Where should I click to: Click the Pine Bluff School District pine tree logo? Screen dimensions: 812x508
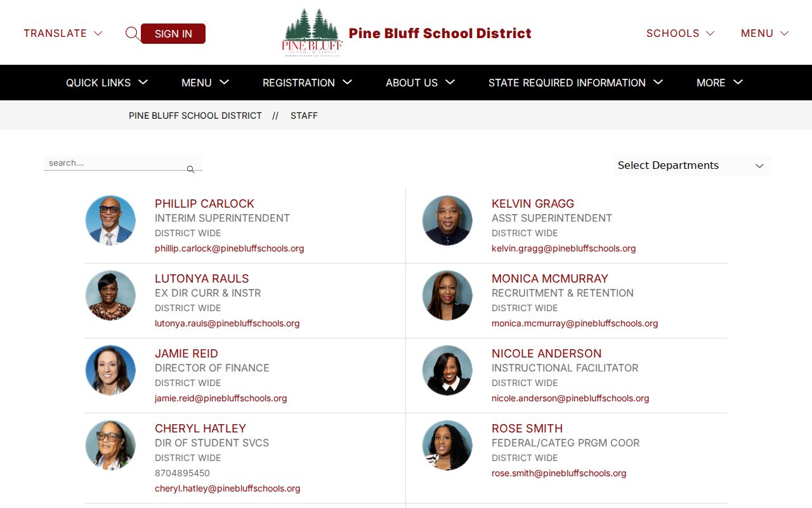pos(312,33)
